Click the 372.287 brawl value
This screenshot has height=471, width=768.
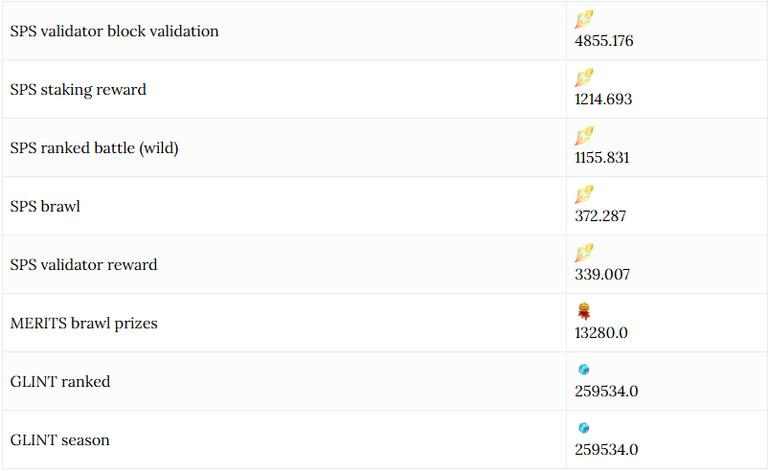(x=600, y=216)
